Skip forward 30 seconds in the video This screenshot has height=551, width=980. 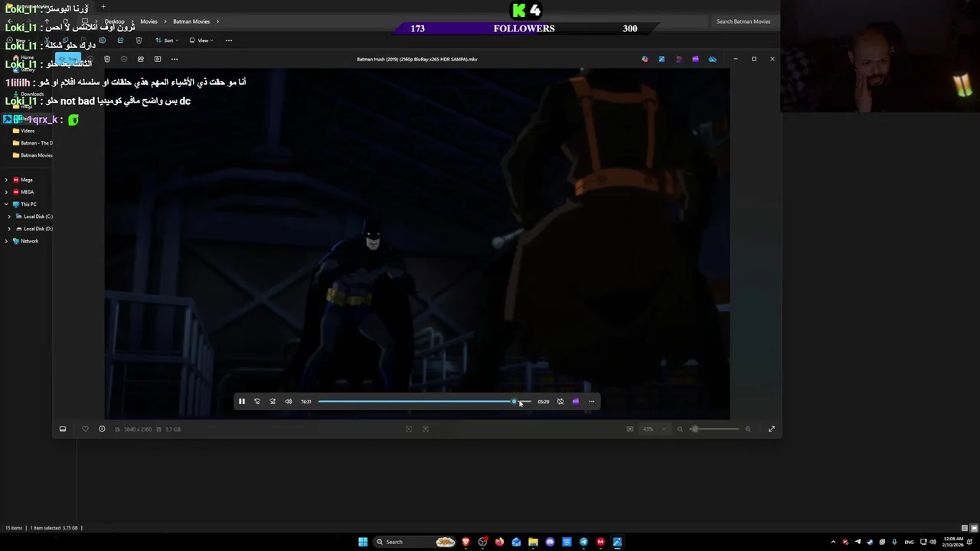(273, 401)
